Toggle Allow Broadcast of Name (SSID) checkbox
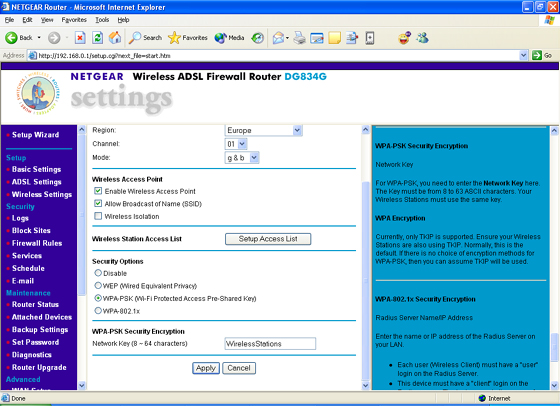560x406 pixels. (98, 204)
